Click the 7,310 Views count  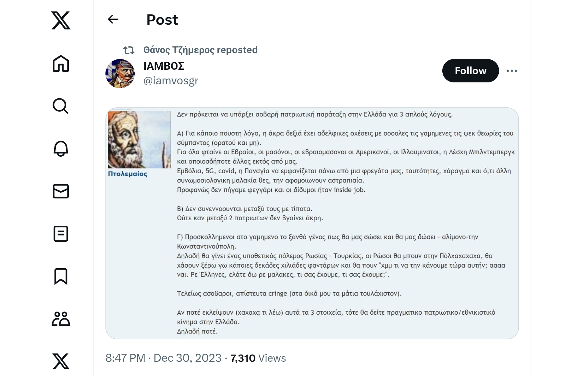click(258, 358)
